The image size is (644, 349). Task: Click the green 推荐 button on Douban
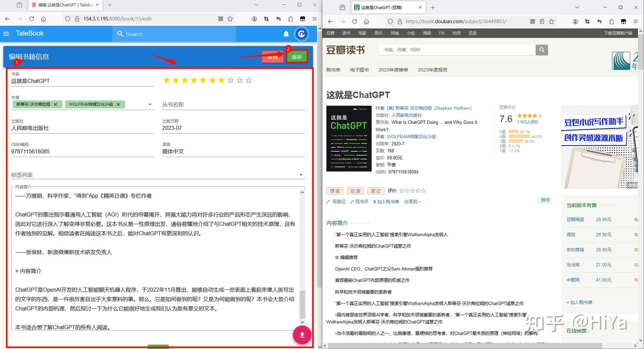(x=545, y=200)
